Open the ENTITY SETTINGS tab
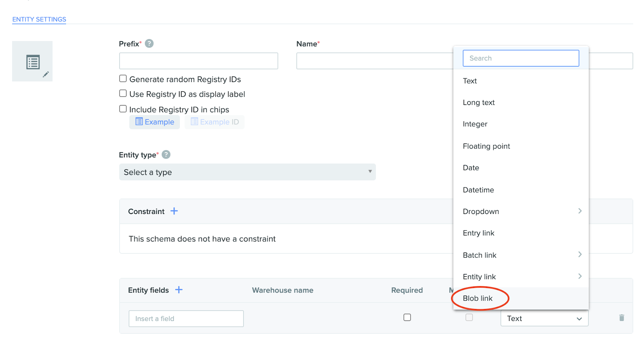The image size is (644, 354). click(39, 19)
